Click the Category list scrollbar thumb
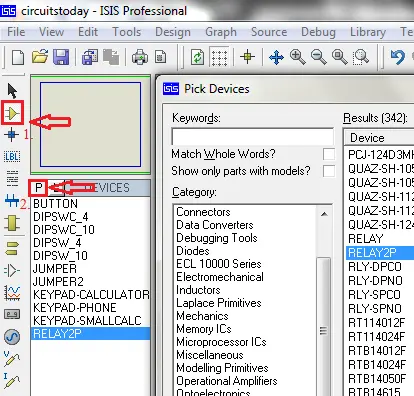This screenshot has width=414, height=396. pos(323,330)
